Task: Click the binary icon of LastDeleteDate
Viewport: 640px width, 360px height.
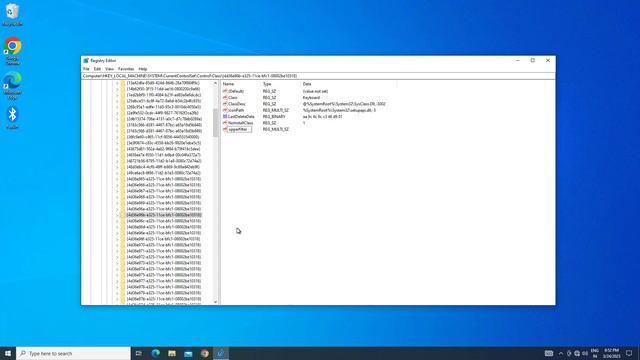Action: (x=225, y=116)
